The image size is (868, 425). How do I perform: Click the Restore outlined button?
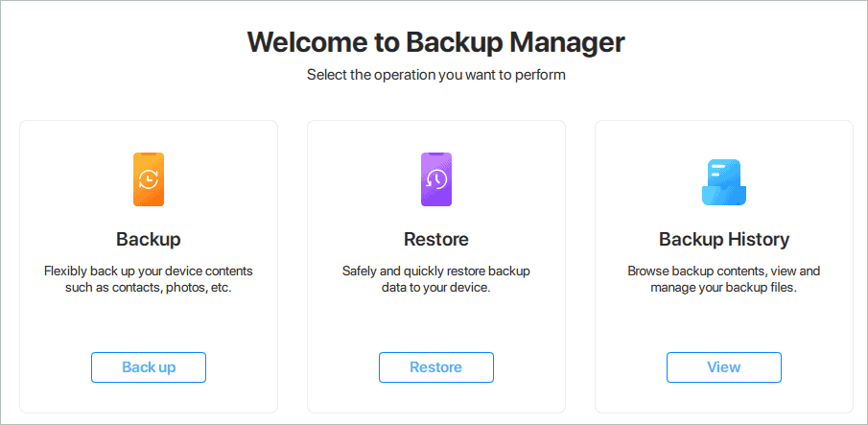coord(436,367)
